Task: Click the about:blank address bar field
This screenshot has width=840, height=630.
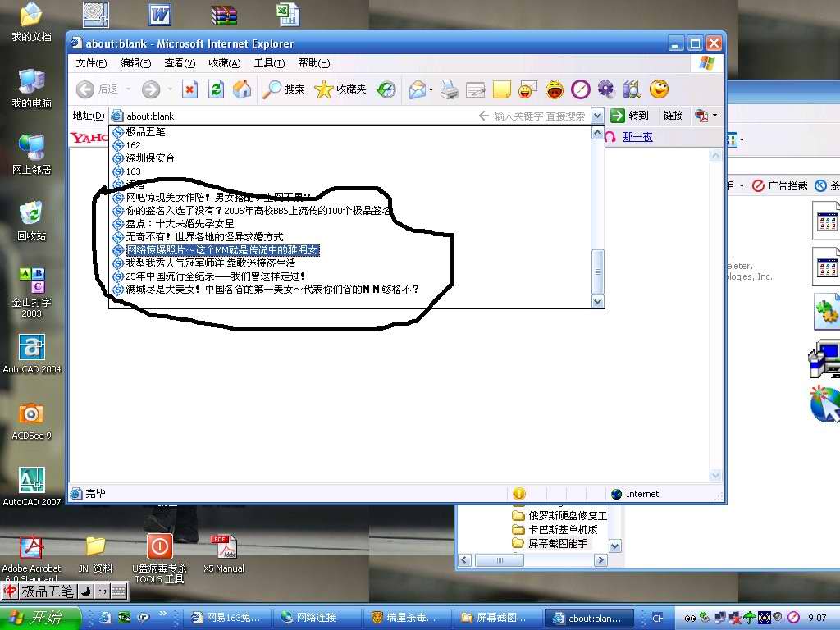Action: [x=349, y=116]
